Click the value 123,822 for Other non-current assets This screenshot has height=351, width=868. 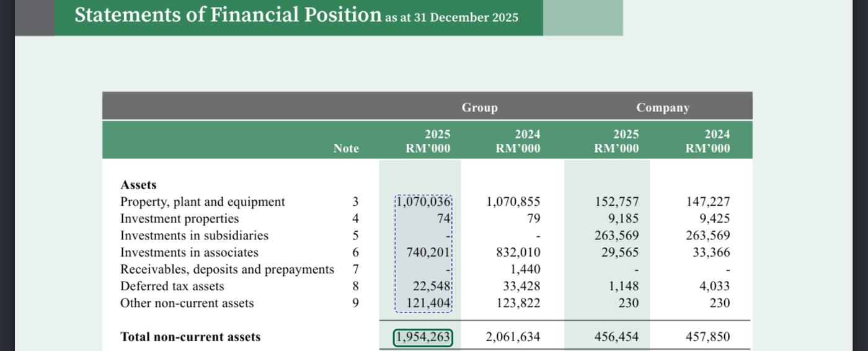(x=518, y=303)
